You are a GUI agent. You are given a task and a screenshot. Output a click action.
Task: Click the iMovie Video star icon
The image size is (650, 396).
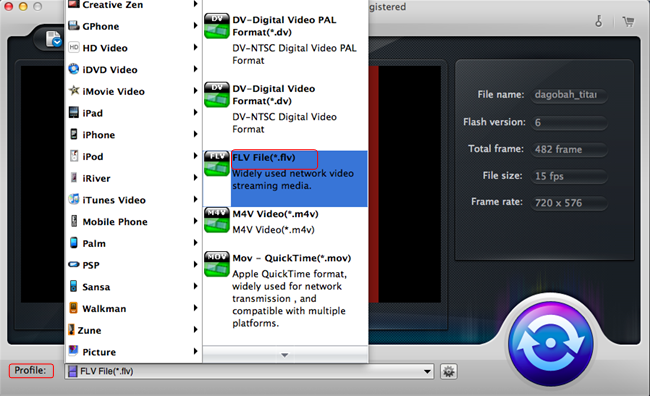point(74,90)
